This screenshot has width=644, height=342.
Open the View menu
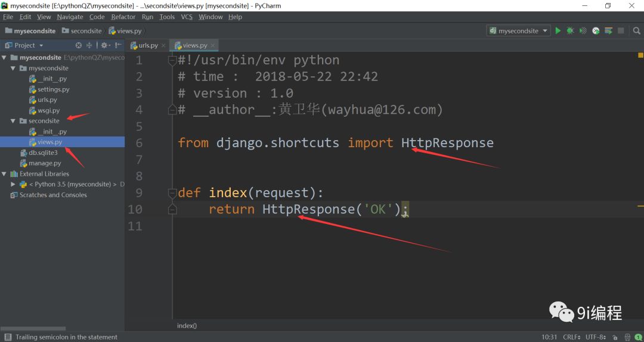click(x=44, y=17)
